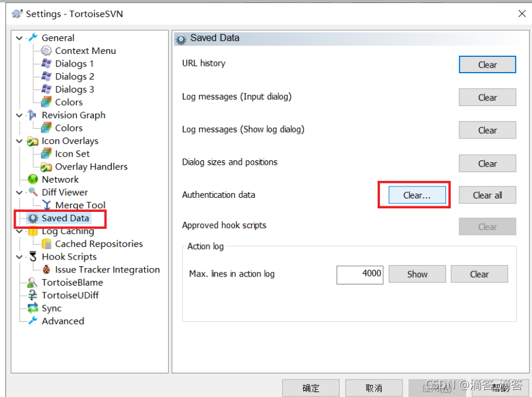Click the 取消 (Cancel) button
532x397 pixels.
tap(374, 388)
